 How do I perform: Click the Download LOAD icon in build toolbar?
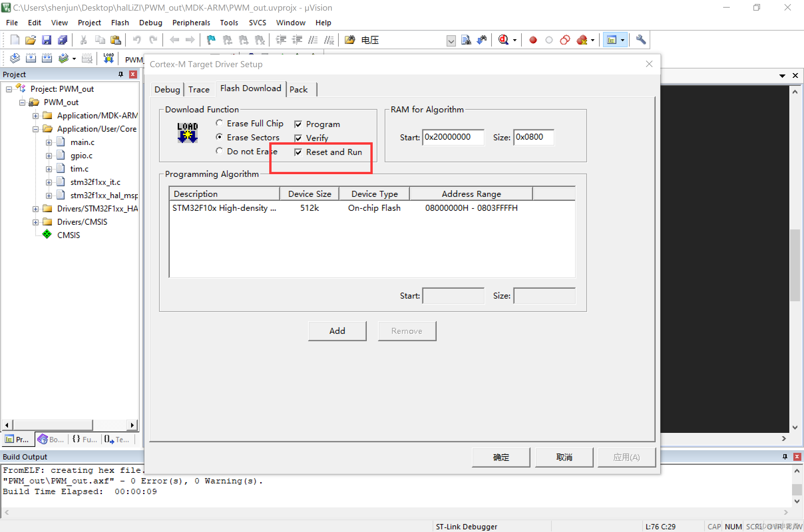click(108, 59)
